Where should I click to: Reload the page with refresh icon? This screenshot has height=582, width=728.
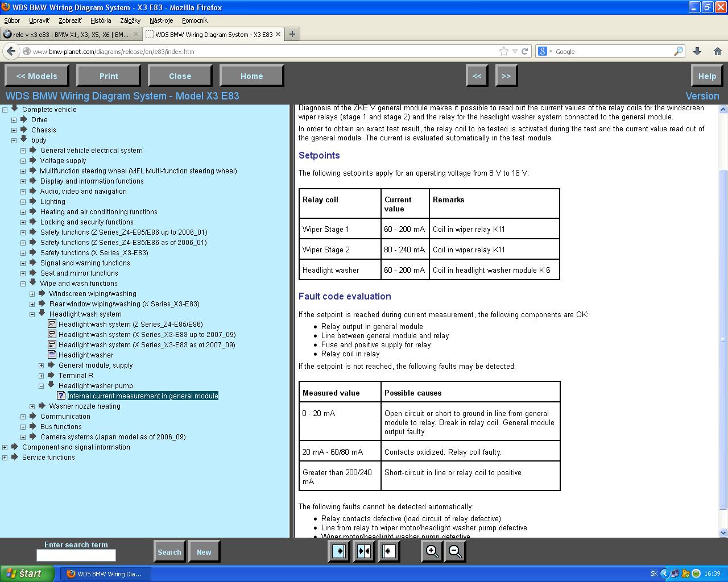525,51
